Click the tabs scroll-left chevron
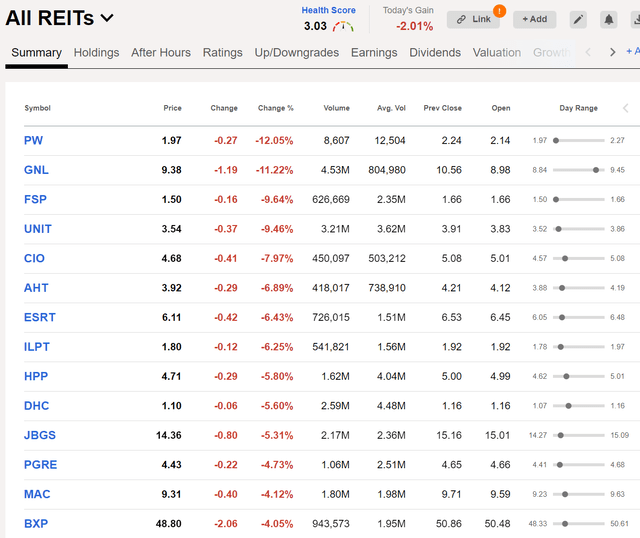This screenshot has width=640, height=538. coord(588,52)
